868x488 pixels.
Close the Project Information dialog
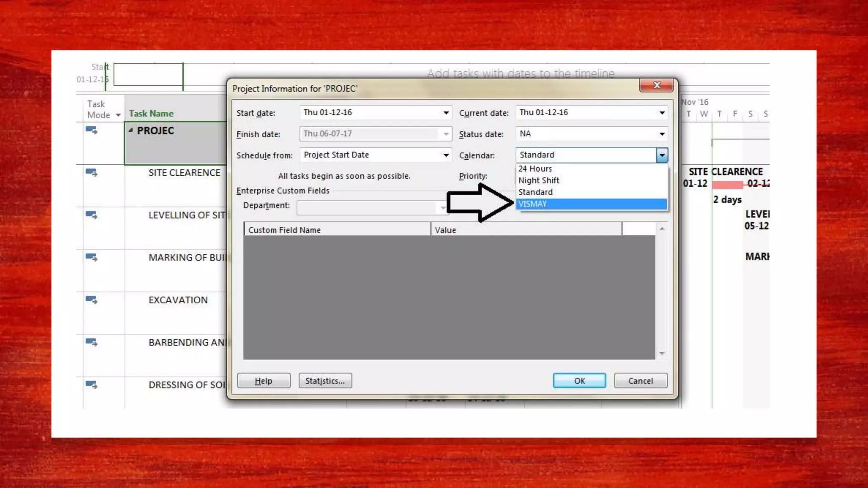coord(656,85)
